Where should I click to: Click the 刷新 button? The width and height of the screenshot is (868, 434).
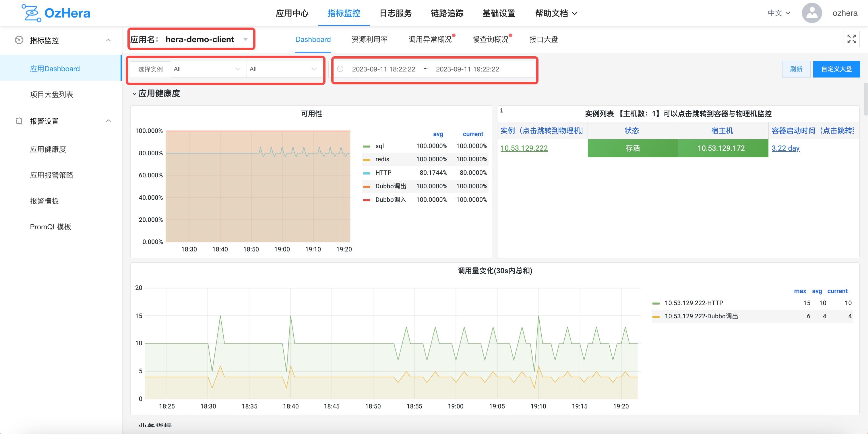tap(796, 69)
